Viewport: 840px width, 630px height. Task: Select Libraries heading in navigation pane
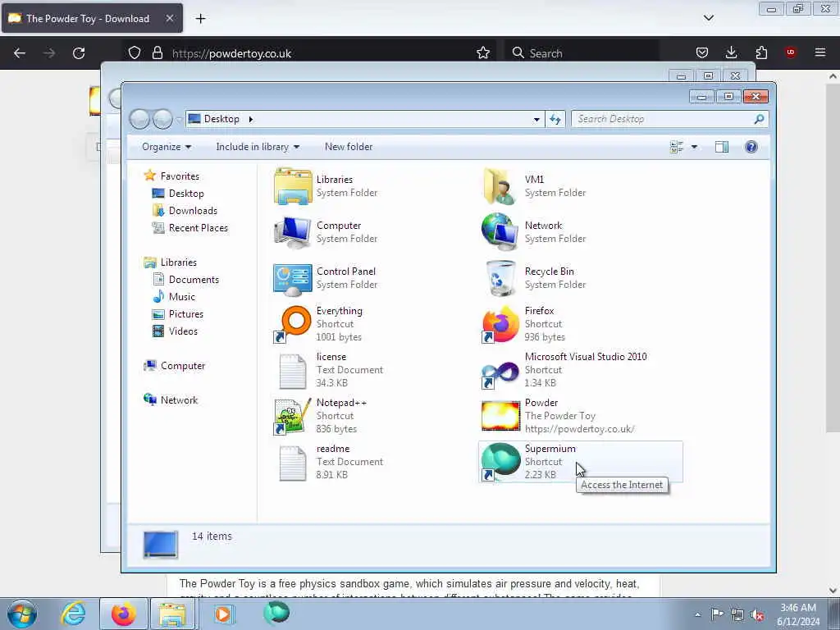tap(178, 262)
